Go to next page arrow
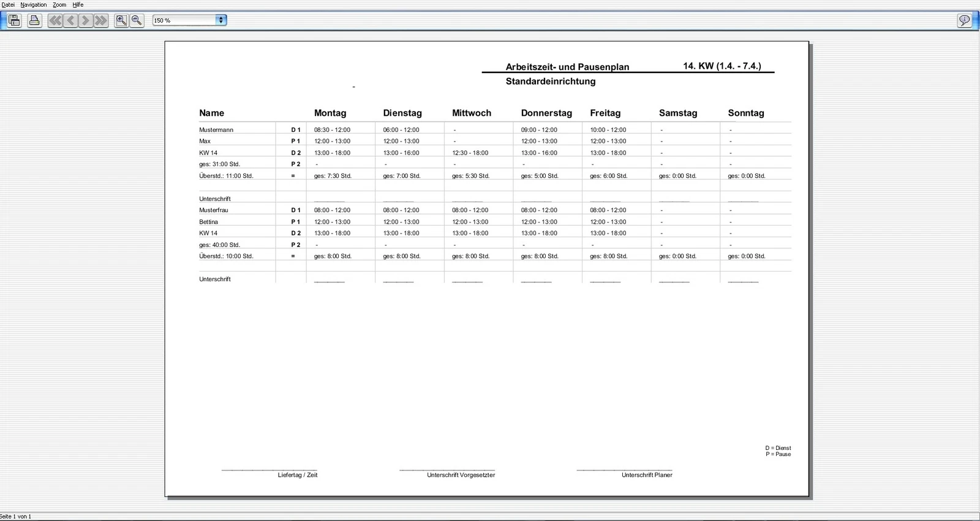 click(x=86, y=20)
